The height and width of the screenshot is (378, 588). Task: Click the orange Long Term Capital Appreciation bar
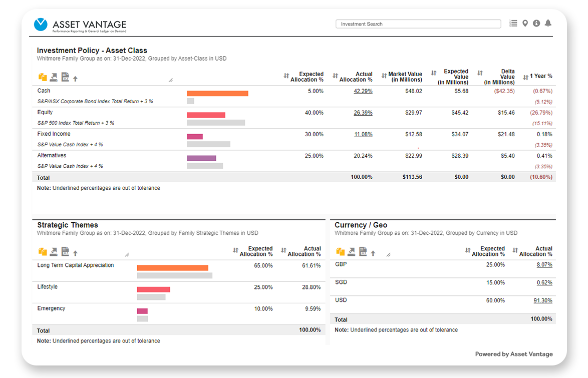[172, 268]
